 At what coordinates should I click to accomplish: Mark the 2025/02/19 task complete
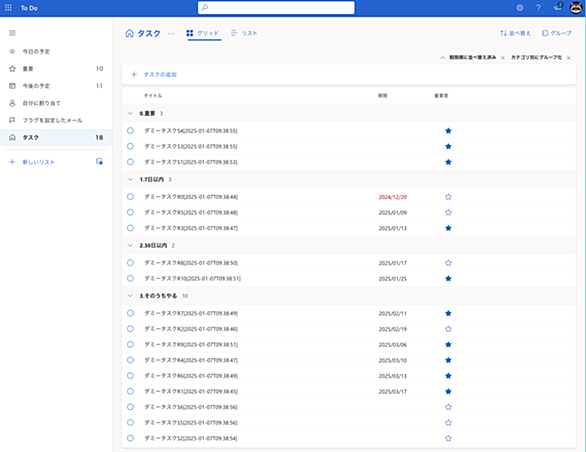(130, 329)
